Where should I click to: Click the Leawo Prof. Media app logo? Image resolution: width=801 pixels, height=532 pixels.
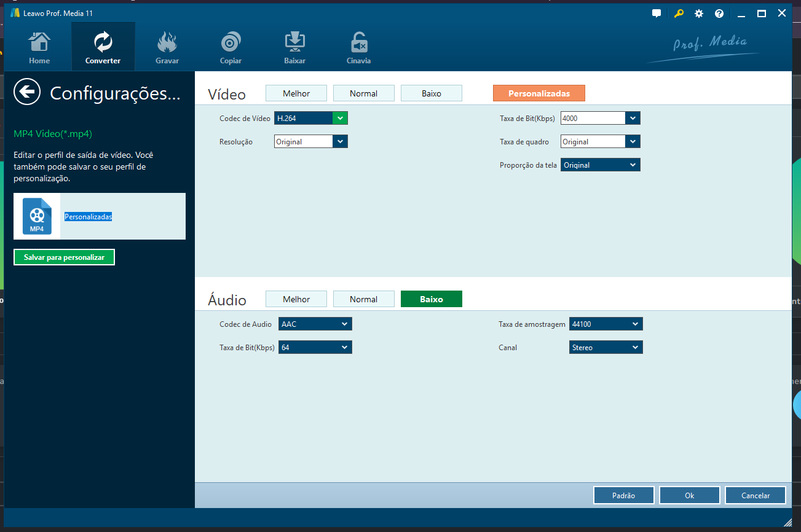(15, 13)
